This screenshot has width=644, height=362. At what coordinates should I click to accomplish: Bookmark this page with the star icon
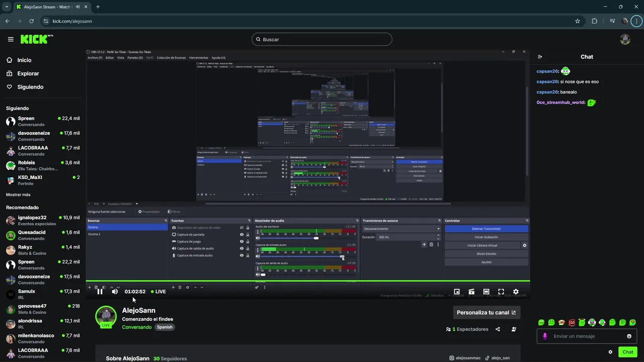click(578, 21)
